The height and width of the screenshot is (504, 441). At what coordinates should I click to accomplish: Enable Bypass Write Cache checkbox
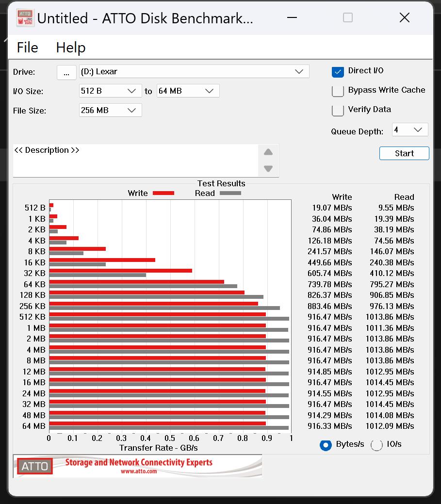coord(338,91)
